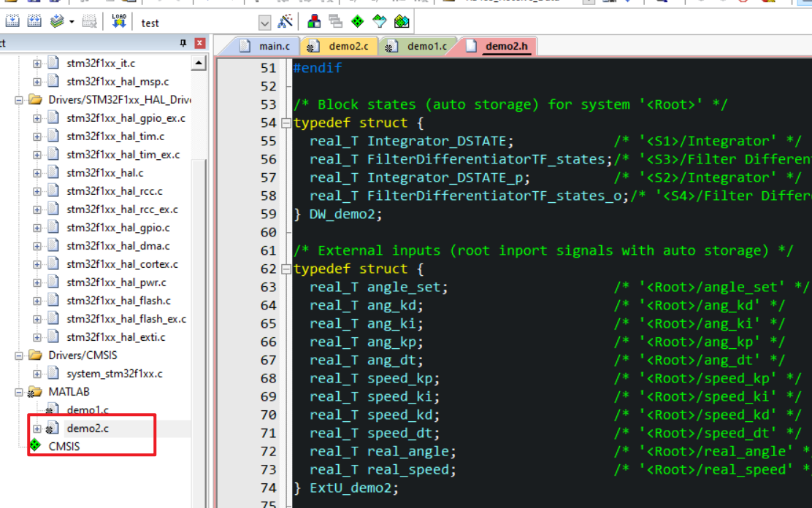The width and height of the screenshot is (812, 508).
Task: Click 'FilterDifferentiatorTF_states;' on line 56
Action: click(489, 159)
